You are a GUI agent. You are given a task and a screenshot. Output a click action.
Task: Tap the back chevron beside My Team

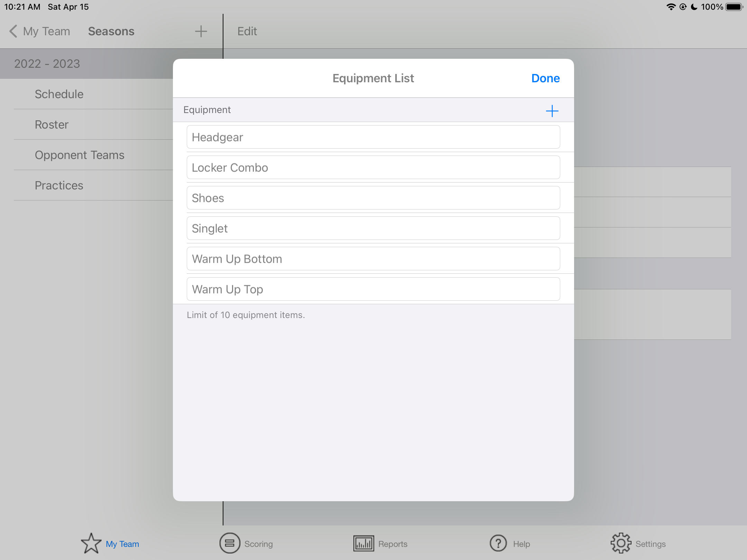(x=13, y=31)
